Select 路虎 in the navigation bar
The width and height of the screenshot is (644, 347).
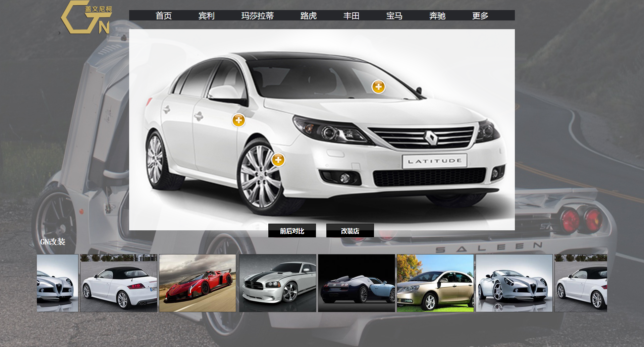click(x=309, y=16)
